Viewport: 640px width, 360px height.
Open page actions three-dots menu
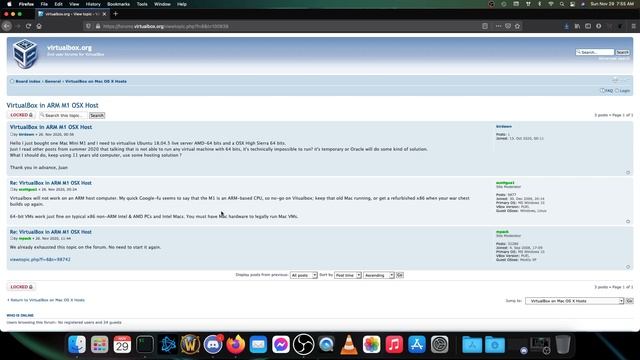click(x=498, y=26)
